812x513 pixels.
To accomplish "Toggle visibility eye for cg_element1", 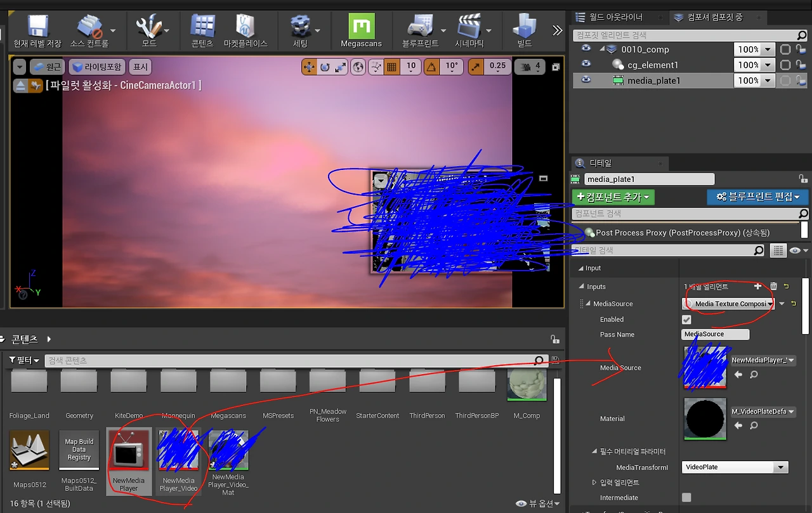I will click(586, 65).
